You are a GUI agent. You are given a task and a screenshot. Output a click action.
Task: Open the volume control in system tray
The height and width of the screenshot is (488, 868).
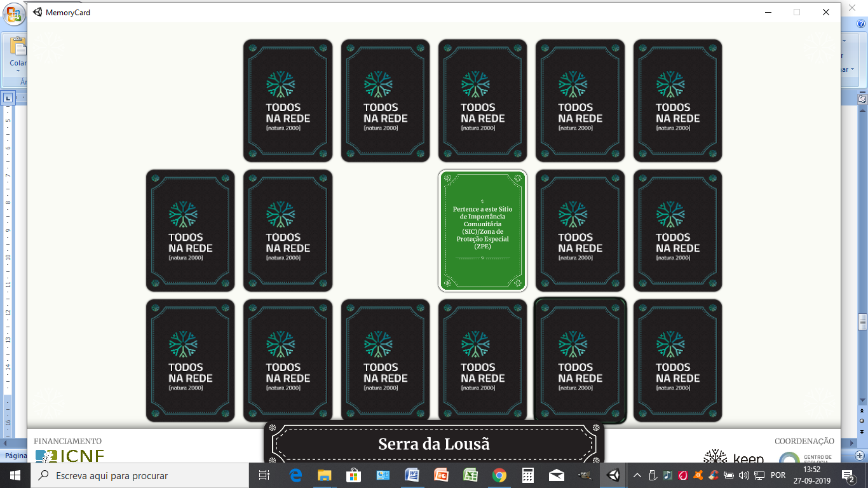[x=744, y=475]
